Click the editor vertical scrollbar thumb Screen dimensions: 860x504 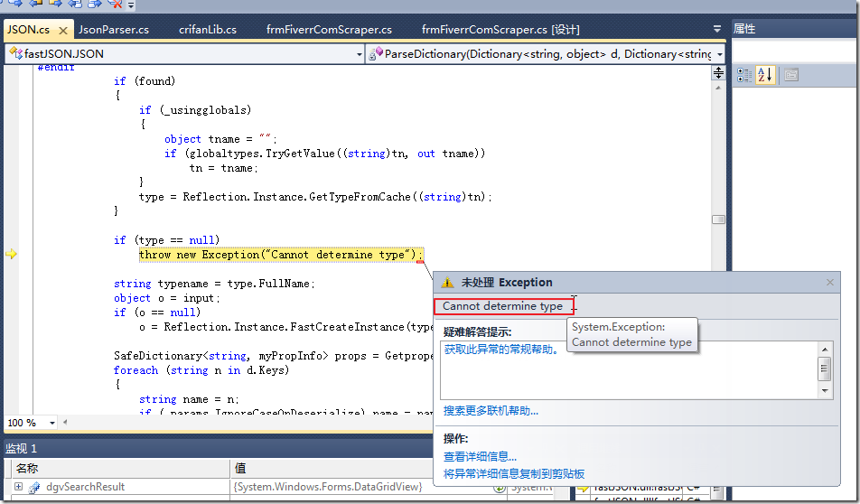[x=718, y=219]
